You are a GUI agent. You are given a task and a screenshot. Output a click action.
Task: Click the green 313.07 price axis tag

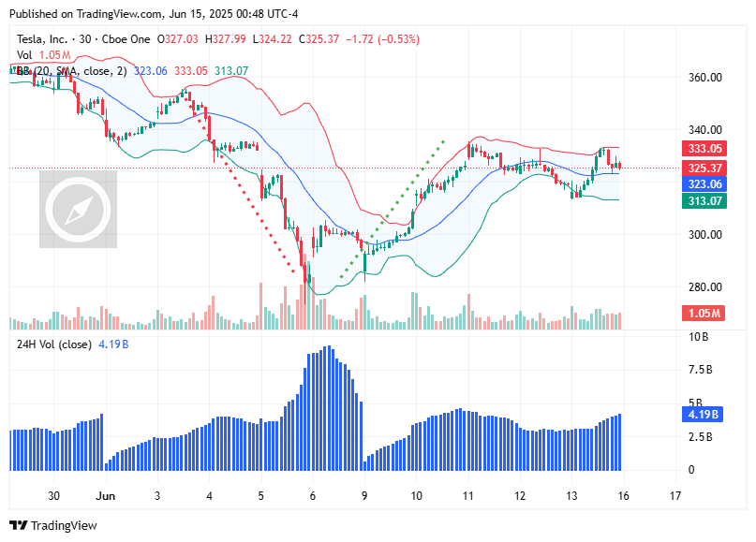(704, 201)
